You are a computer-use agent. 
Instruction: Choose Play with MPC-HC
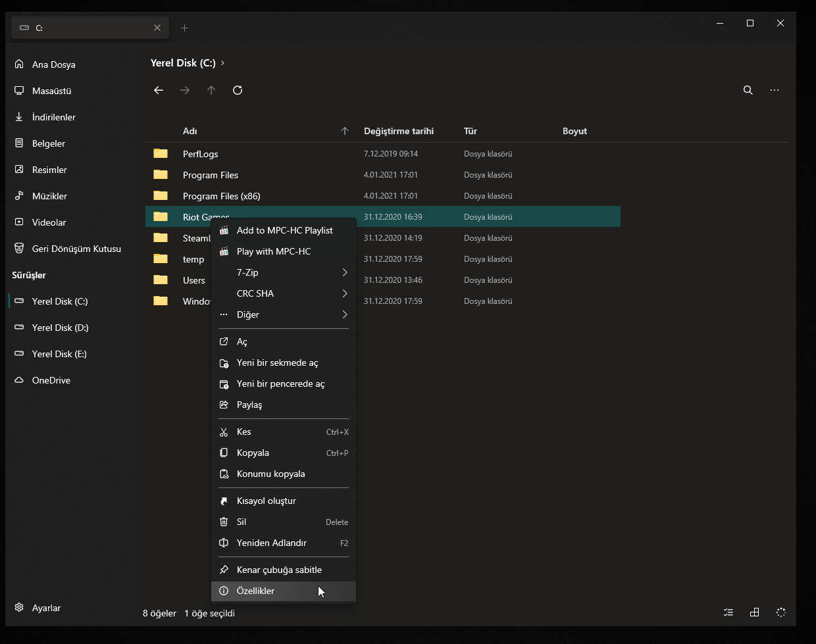coord(284,251)
